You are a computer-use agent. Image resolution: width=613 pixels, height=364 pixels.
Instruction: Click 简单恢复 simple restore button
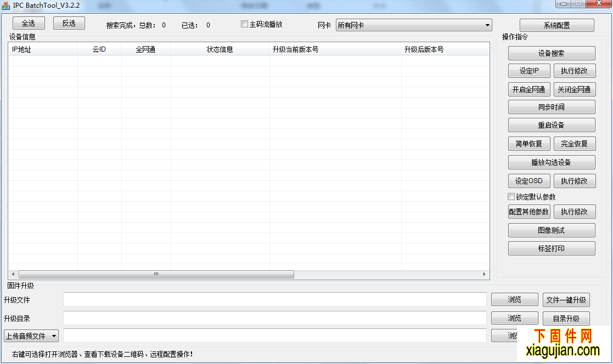pos(529,144)
